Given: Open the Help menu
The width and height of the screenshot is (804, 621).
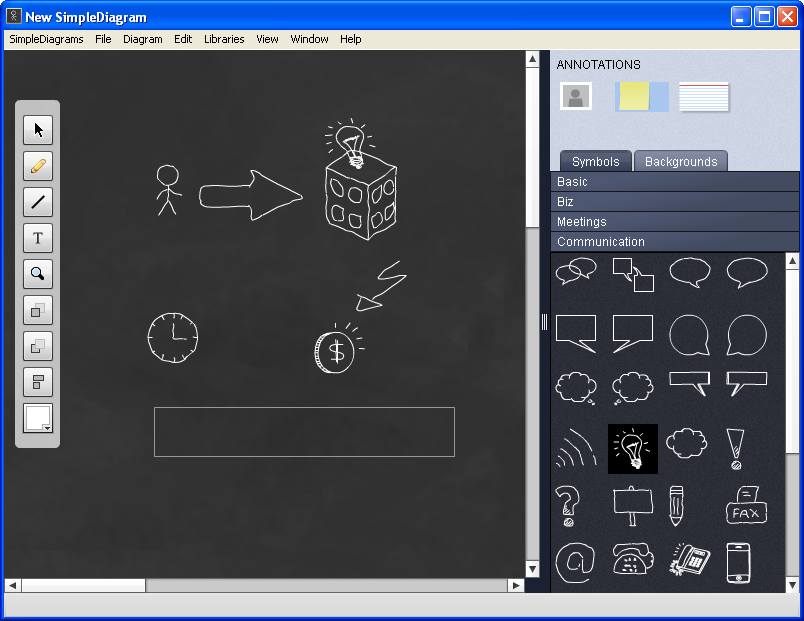Looking at the screenshot, I should (351, 39).
